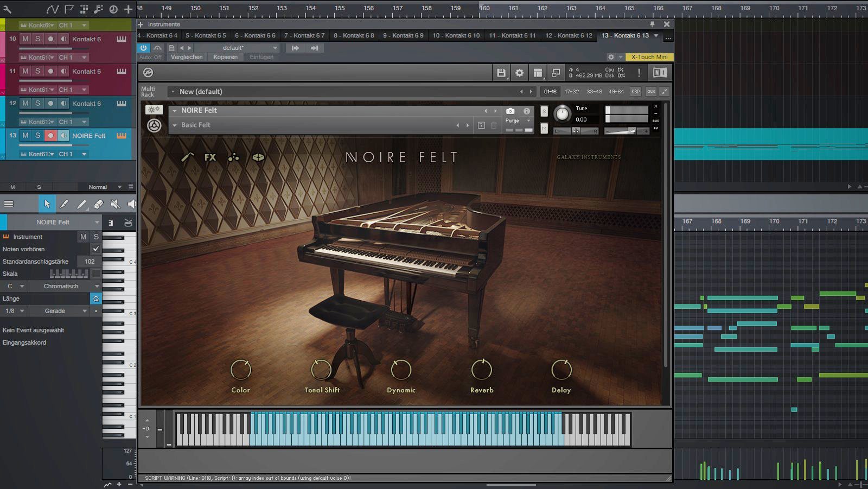Solo the NOIRE Felt track
The image size is (868, 489).
point(37,135)
